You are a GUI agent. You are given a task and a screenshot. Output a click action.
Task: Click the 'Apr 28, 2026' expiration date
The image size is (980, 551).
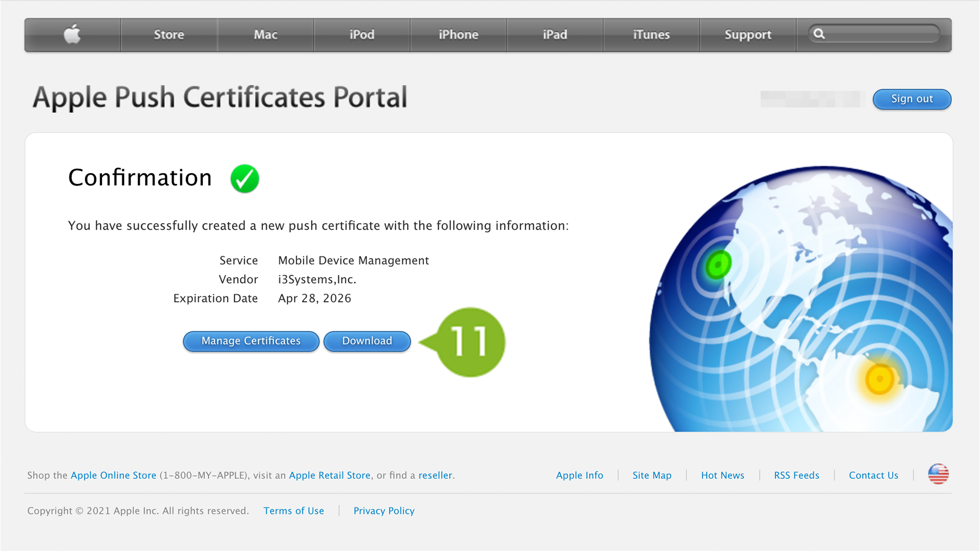(x=315, y=298)
